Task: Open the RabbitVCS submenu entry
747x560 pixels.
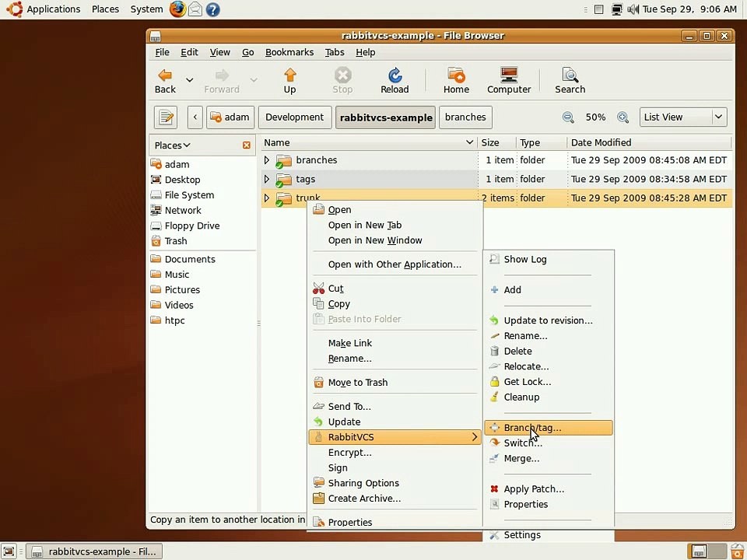Action: [395, 436]
